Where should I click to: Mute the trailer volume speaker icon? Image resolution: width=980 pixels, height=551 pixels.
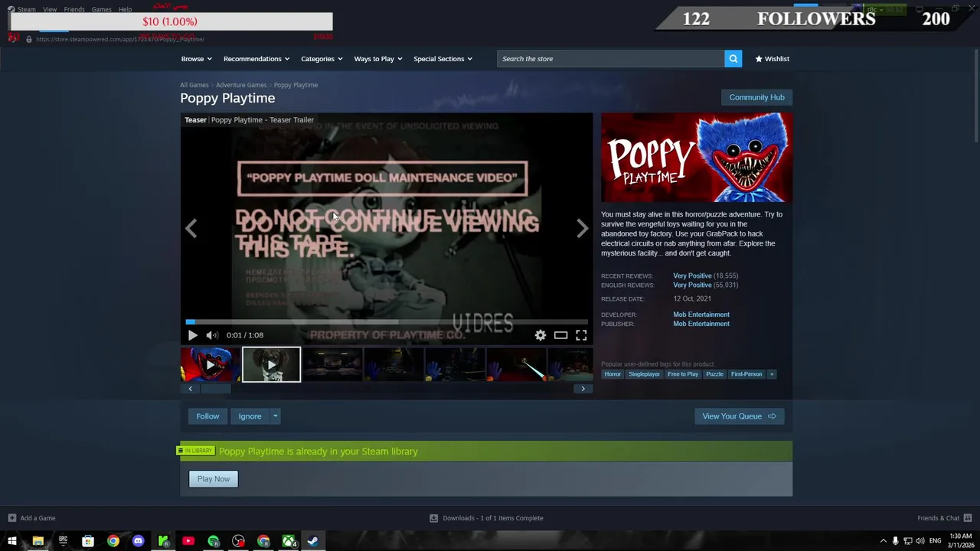[212, 335]
